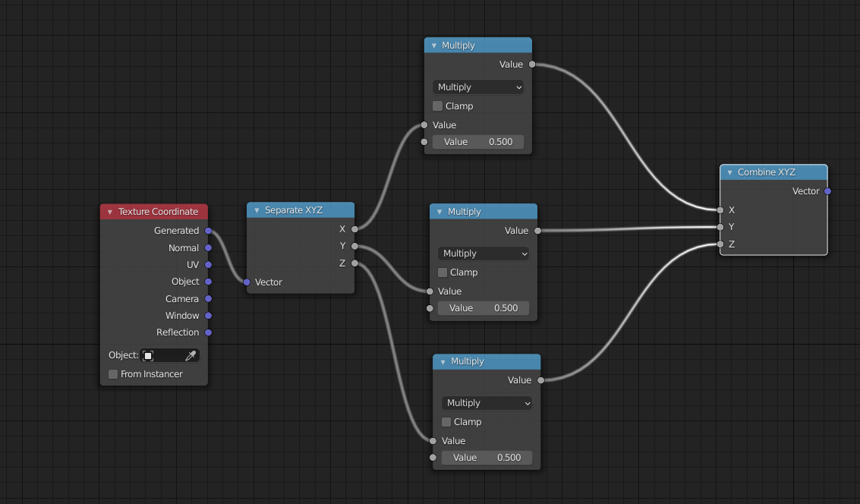This screenshot has width=860, height=504.
Task: Click the Value field on the top Multiply node
Action: pos(477,141)
